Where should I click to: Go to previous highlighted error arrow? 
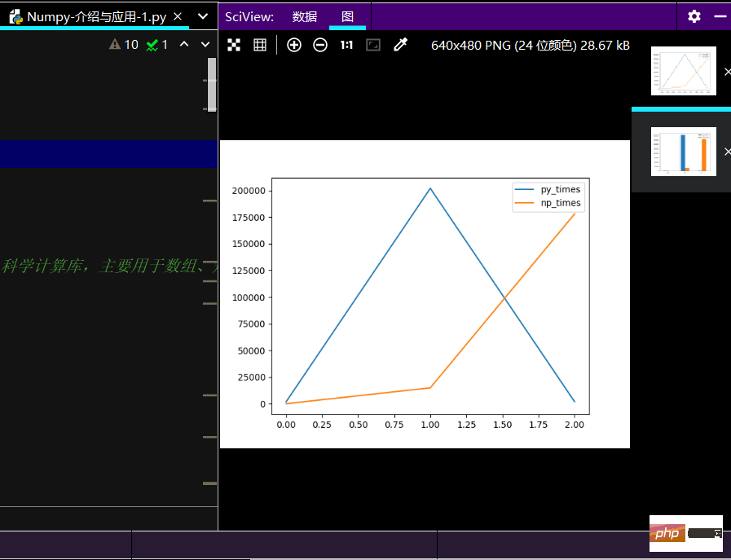click(x=184, y=44)
